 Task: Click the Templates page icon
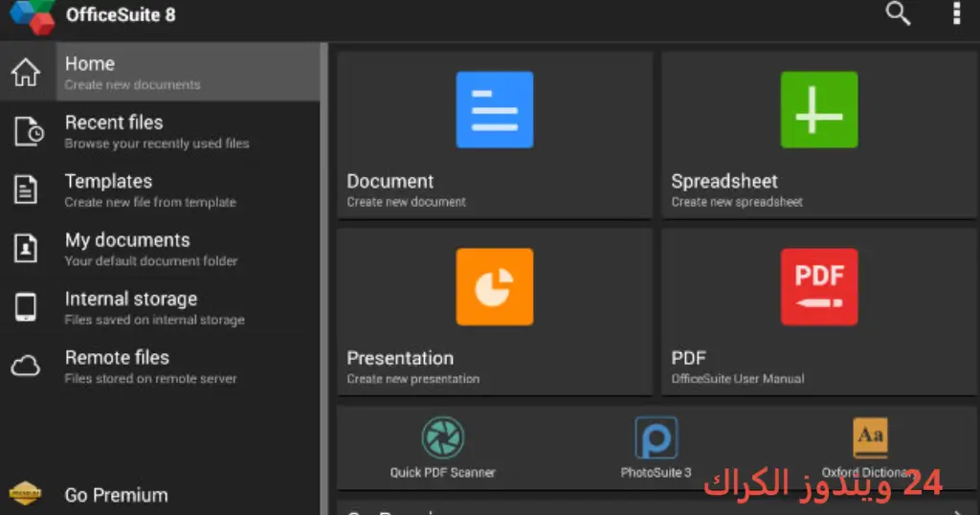[x=26, y=190]
